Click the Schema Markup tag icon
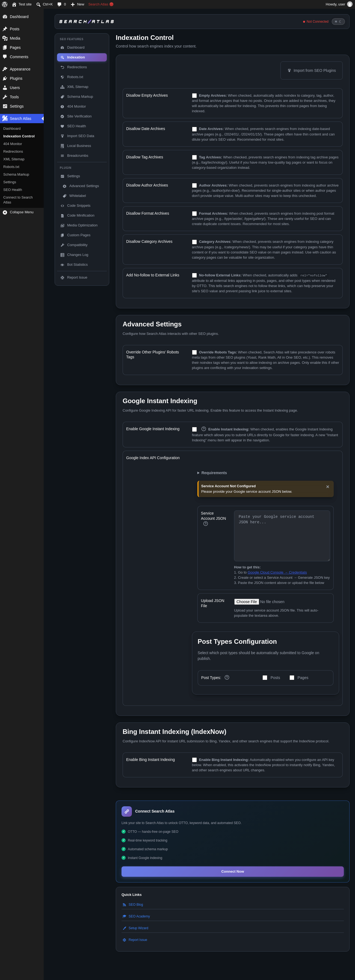The height and width of the screenshot is (980, 355). coord(63,97)
